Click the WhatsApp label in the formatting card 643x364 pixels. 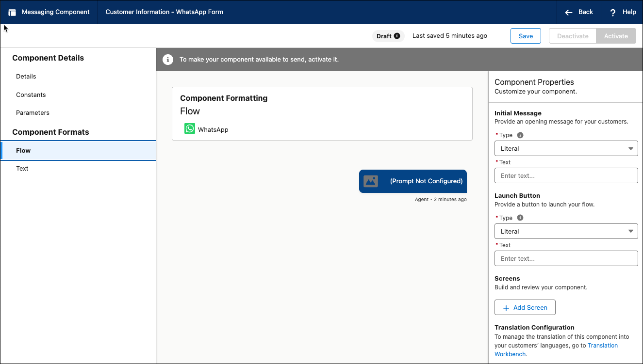pos(213,130)
